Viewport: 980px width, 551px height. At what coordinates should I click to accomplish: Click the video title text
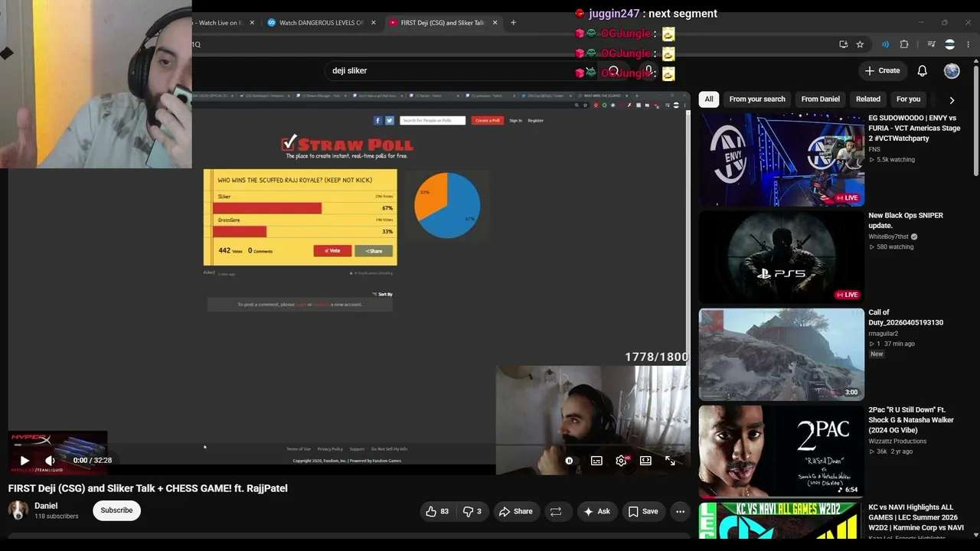pos(148,488)
